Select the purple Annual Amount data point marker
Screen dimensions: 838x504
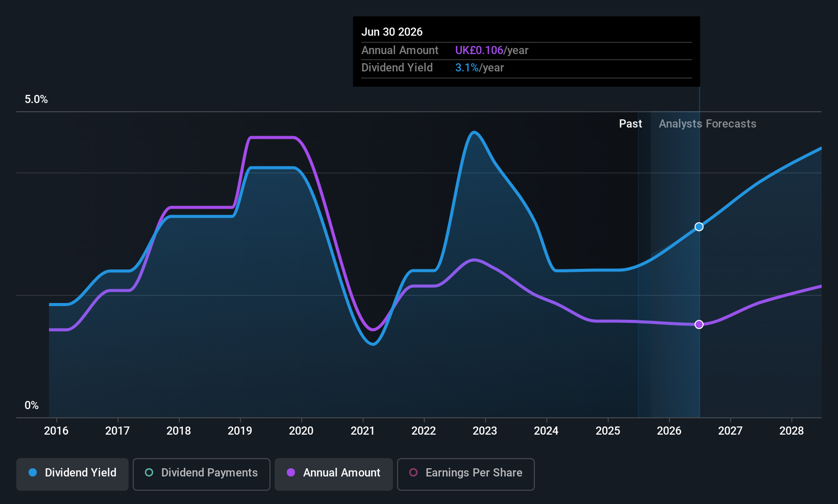click(x=699, y=324)
